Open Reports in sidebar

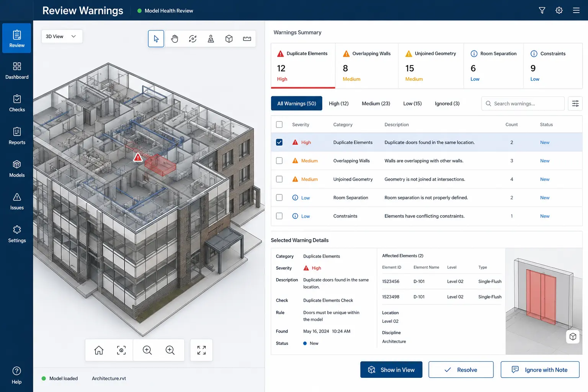(x=17, y=136)
